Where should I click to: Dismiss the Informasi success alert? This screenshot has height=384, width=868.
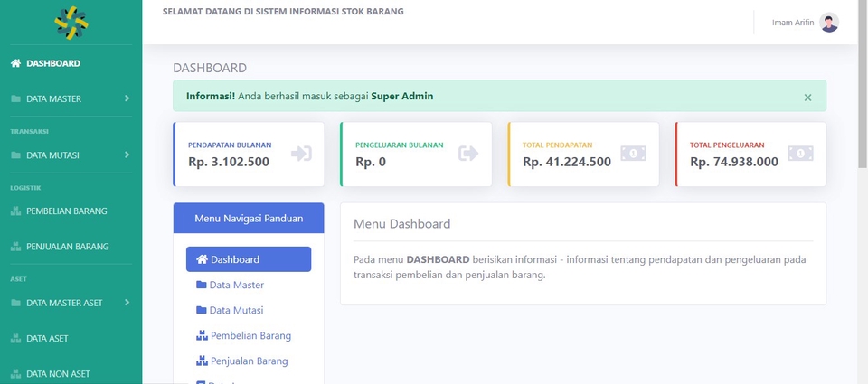click(x=807, y=97)
